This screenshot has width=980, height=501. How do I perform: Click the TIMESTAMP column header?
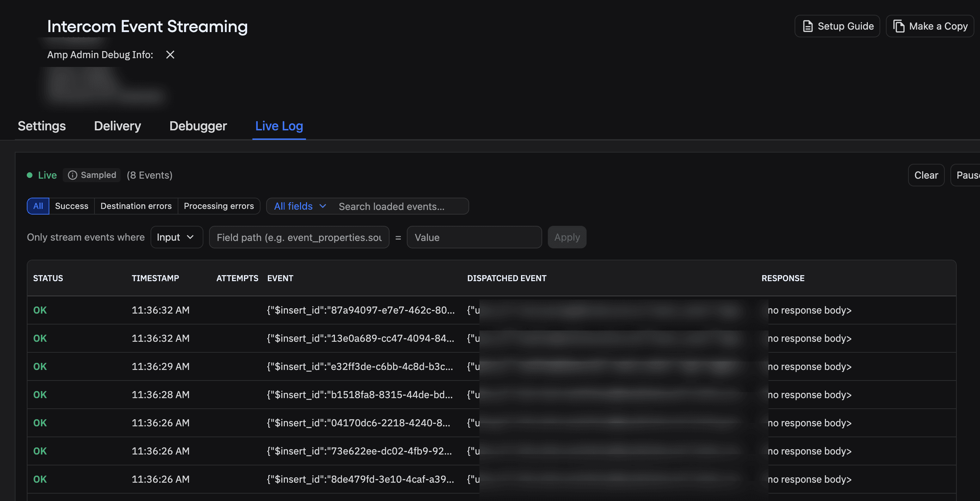(x=155, y=278)
